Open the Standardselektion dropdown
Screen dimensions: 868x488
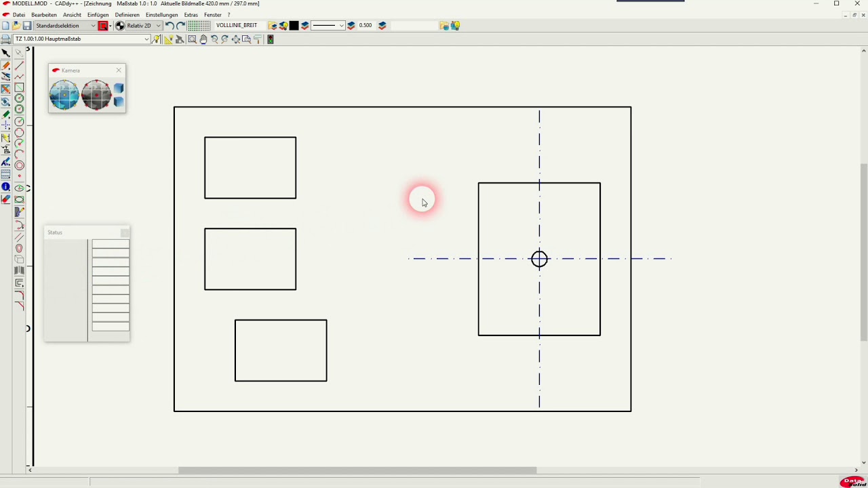[x=65, y=26]
